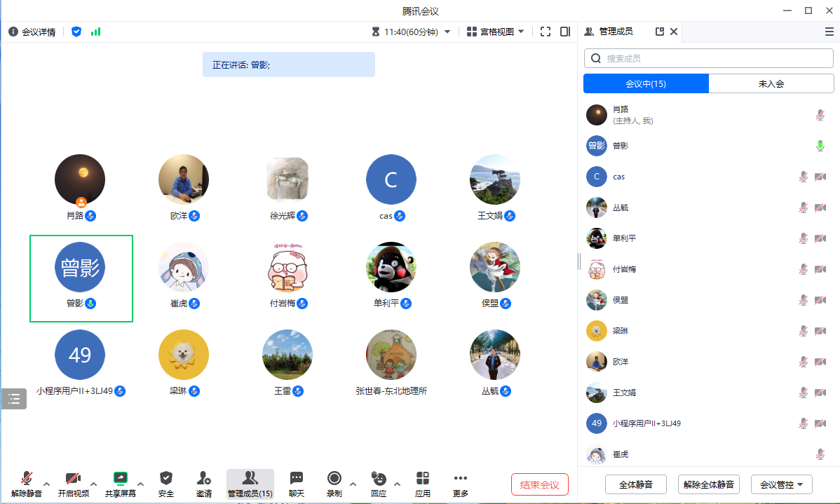Toggle the side panel layout icon
The width and height of the screenshot is (840, 504).
pyautogui.click(x=565, y=32)
